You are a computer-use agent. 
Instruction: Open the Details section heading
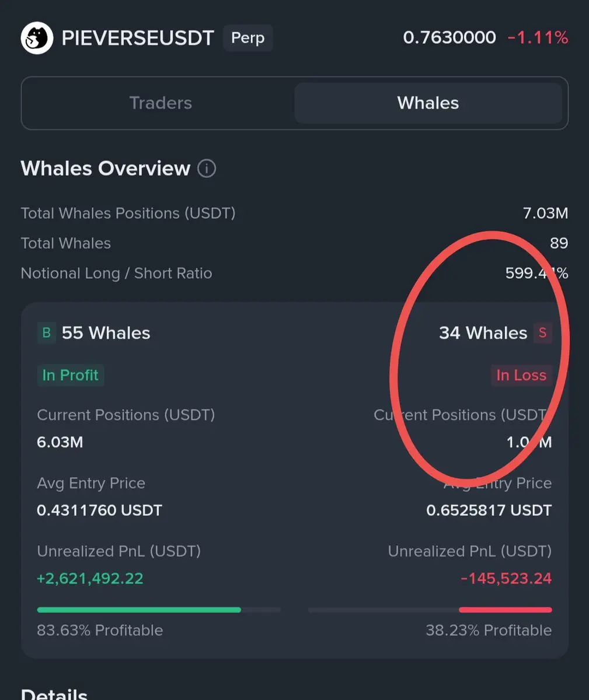pyautogui.click(x=54, y=694)
